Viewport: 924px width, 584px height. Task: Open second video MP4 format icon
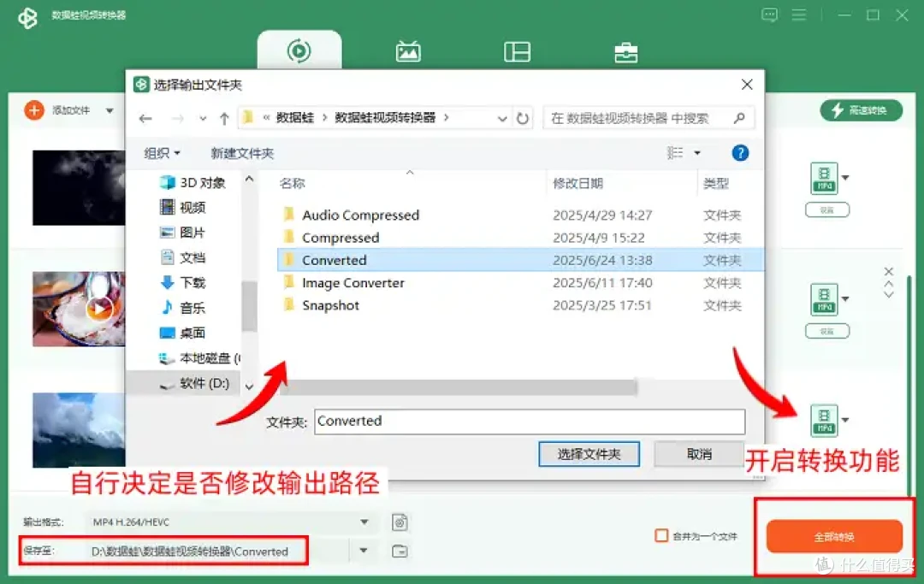point(824,299)
